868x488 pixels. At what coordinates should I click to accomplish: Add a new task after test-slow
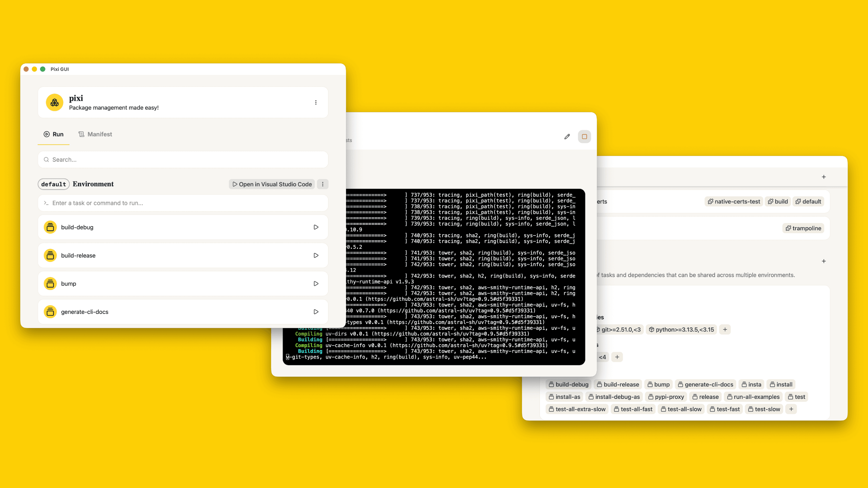click(x=791, y=409)
